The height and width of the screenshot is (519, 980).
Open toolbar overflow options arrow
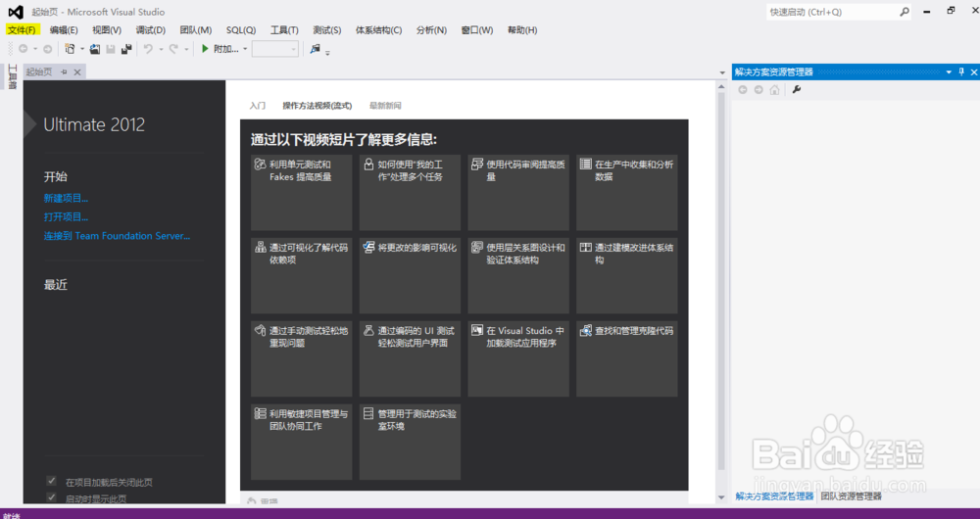[327, 53]
